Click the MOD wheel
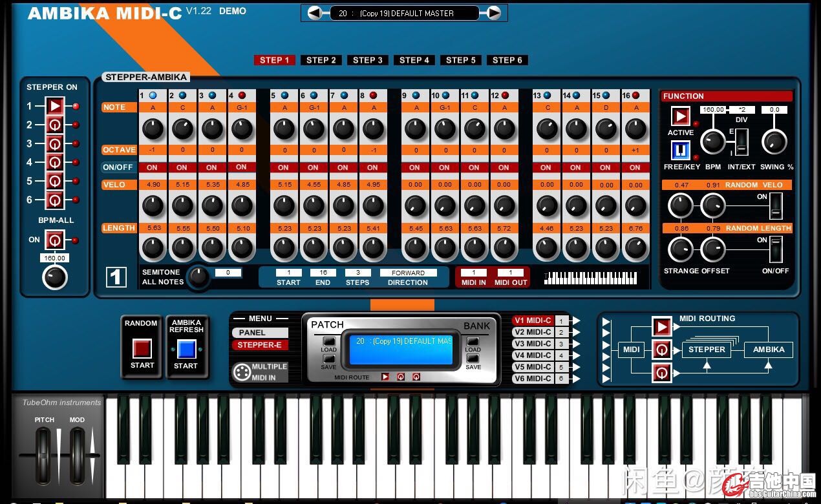This screenshot has width=821, height=504. [x=78, y=455]
